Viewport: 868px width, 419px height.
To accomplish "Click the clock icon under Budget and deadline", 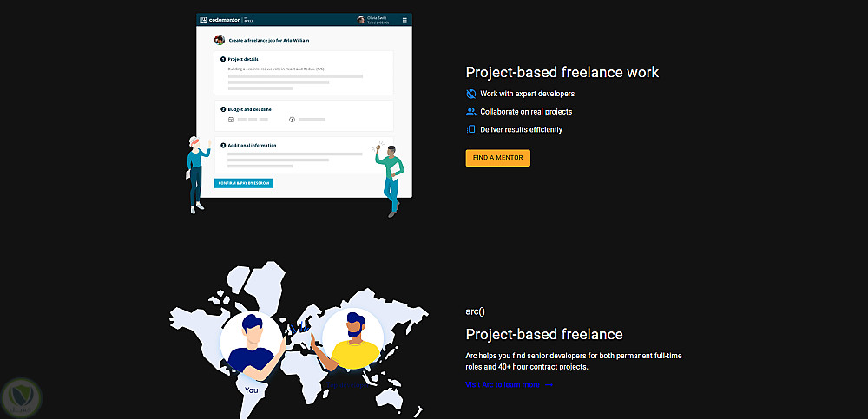I will (x=293, y=120).
